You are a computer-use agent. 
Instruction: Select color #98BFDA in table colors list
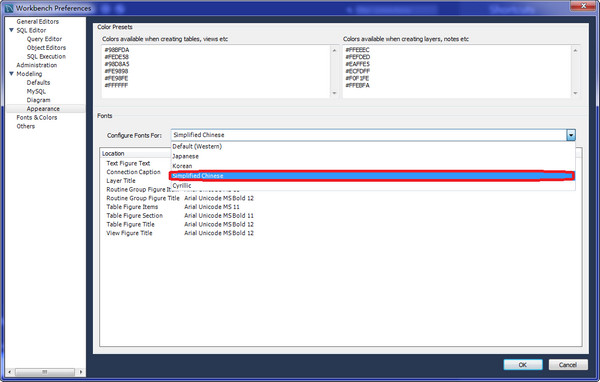coord(117,50)
